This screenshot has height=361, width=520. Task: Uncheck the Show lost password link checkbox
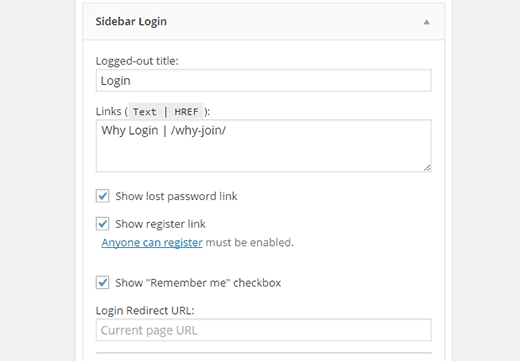[102, 196]
